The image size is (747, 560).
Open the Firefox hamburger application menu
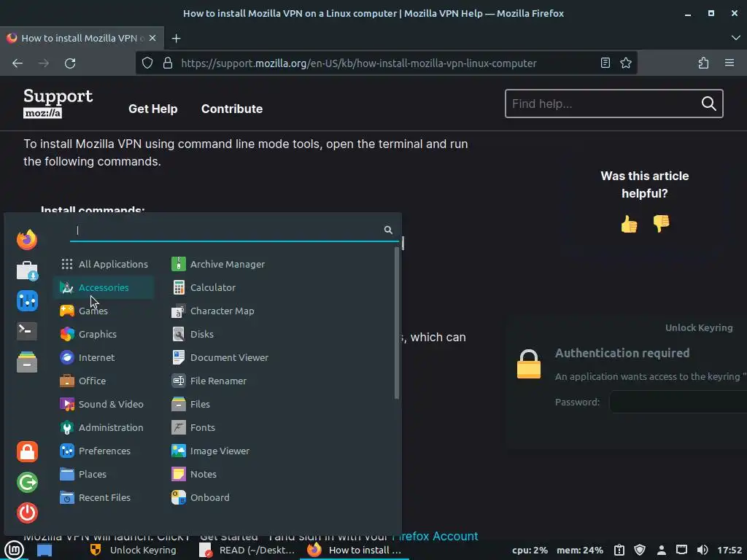(729, 63)
